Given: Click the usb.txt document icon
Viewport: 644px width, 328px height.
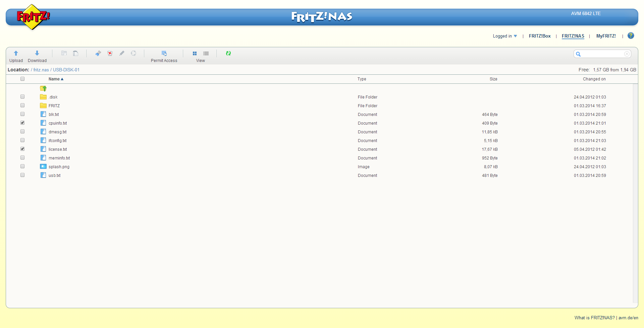Looking at the screenshot, I should [x=43, y=175].
